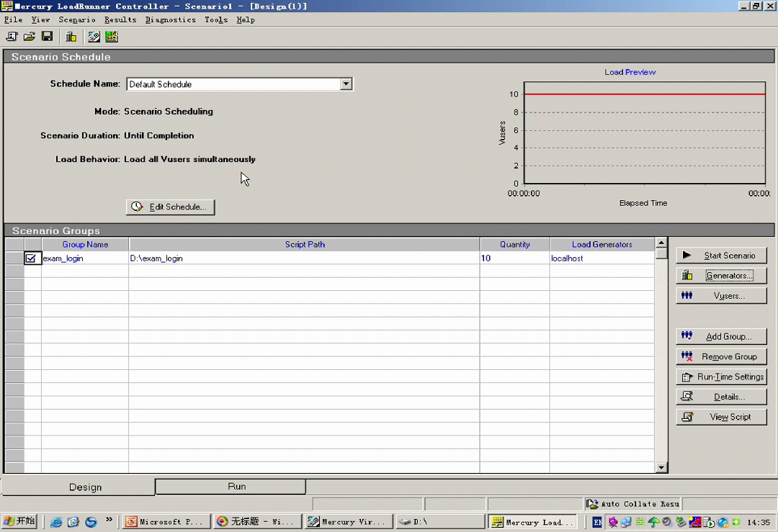Switch to the D:\ folder taskbar window

tap(440, 522)
